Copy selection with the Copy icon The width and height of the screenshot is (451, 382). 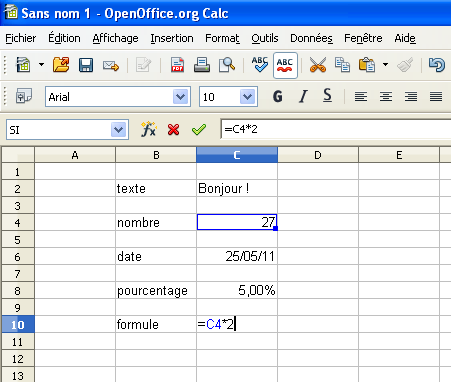point(342,65)
